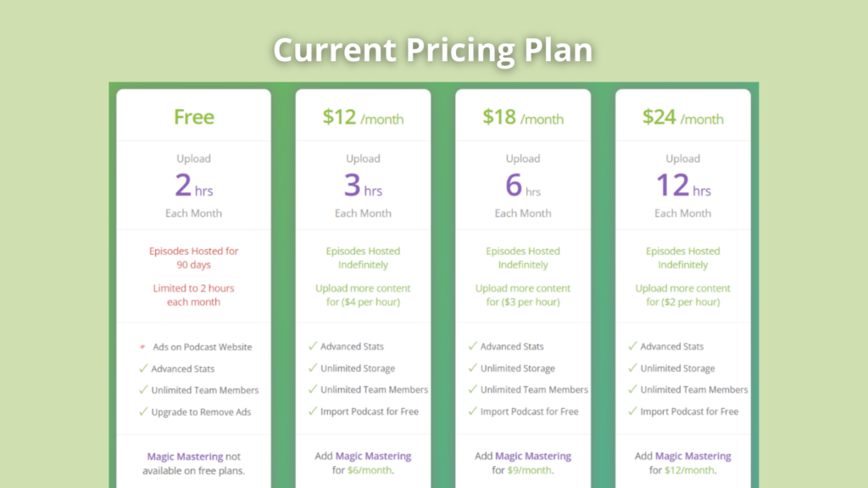Click the 12 hrs upload amount
The height and width of the screenshot is (488, 868).
pyautogui.click(x=683, y=186)
